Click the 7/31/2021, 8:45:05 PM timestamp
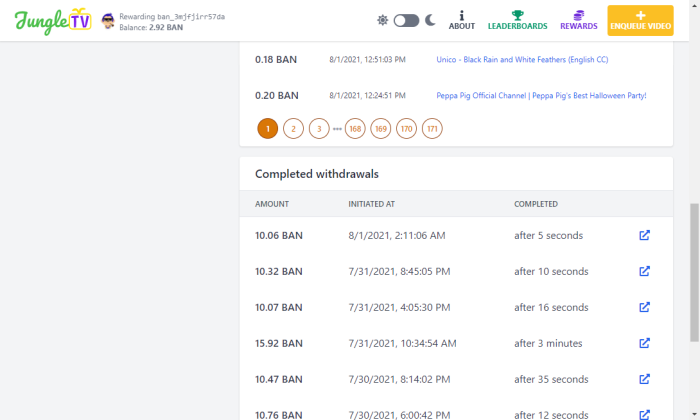700x420 pixels. click(x=399, y=271)
